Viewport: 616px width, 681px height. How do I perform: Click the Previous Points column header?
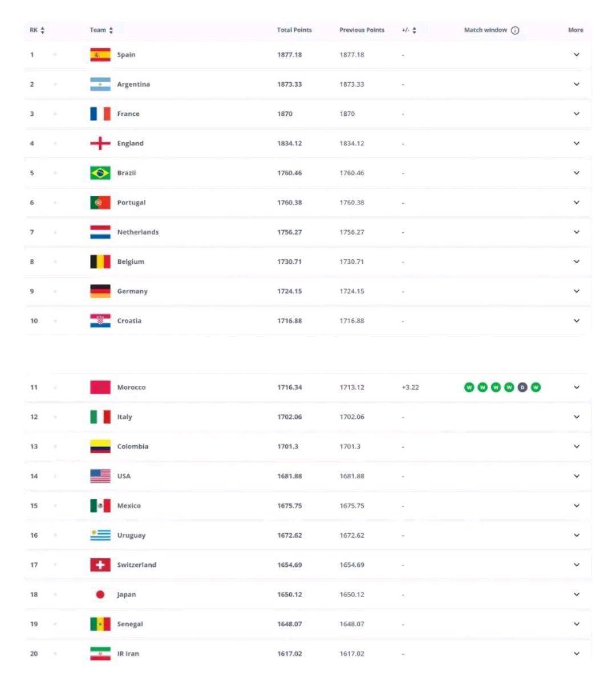(x=362, y=30)
